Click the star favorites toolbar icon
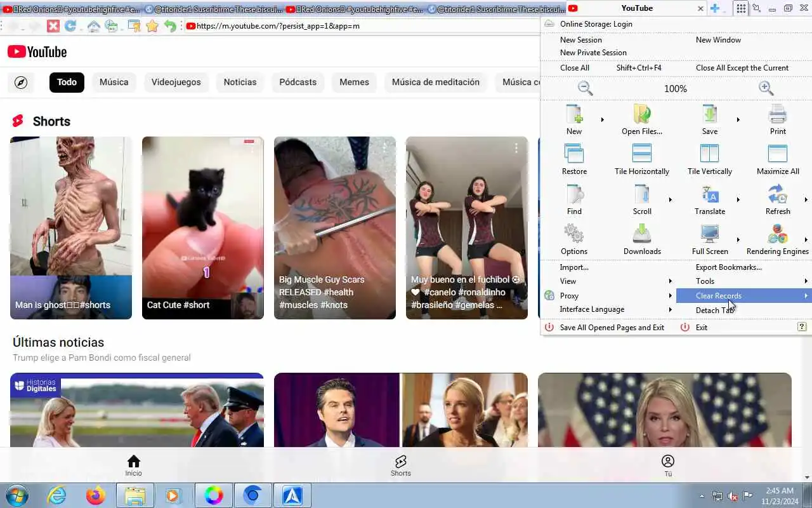The width and height of the screenshot is (812, 508). (x=152, y=26)
